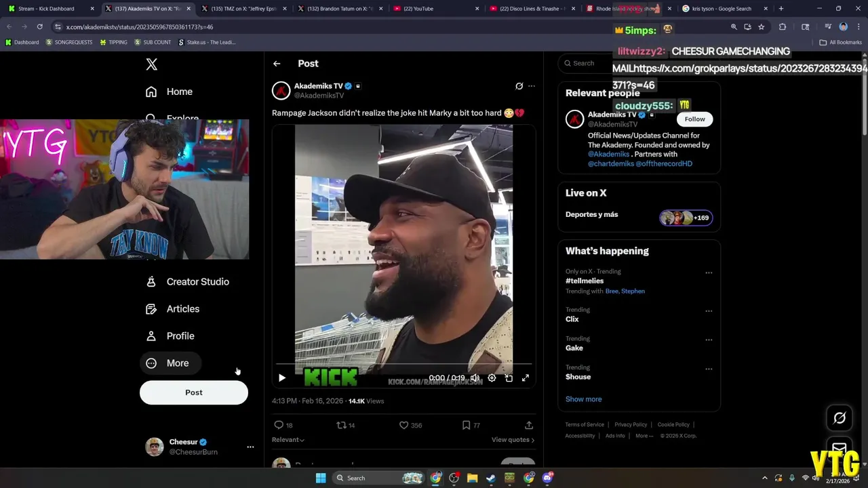This screenshot has width=868, height=488.
Task: Like the post with 356 likes
Action: pos(403,425)
